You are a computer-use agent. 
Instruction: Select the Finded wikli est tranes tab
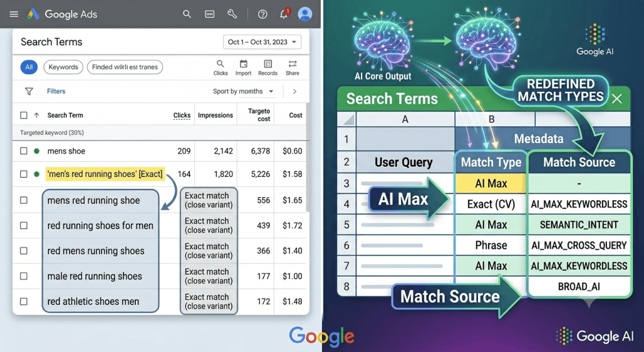coord(125,67)
